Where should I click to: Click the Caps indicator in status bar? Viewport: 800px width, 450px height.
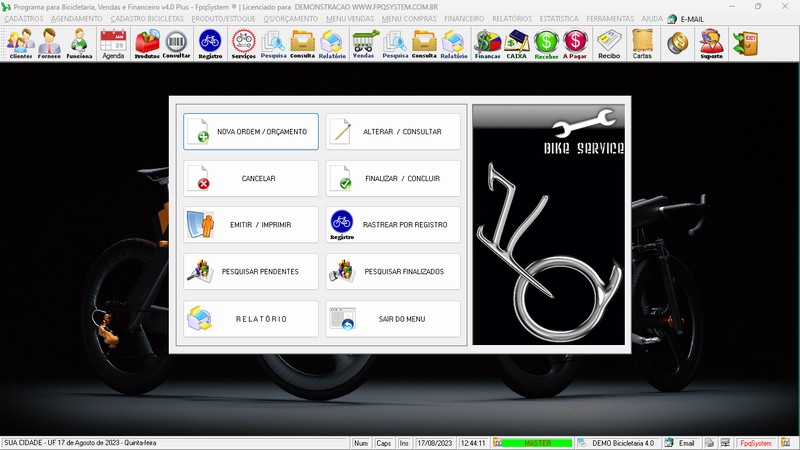point(383,443)
